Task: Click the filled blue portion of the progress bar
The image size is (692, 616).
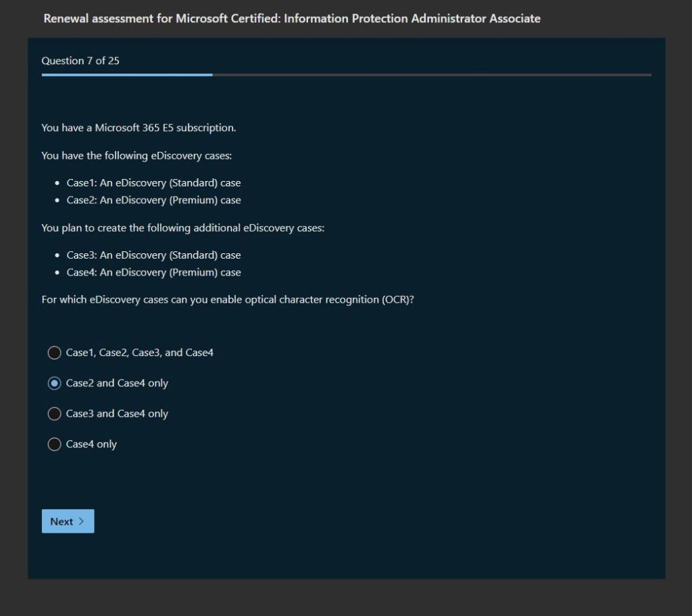Action: [x=127, y=75]
